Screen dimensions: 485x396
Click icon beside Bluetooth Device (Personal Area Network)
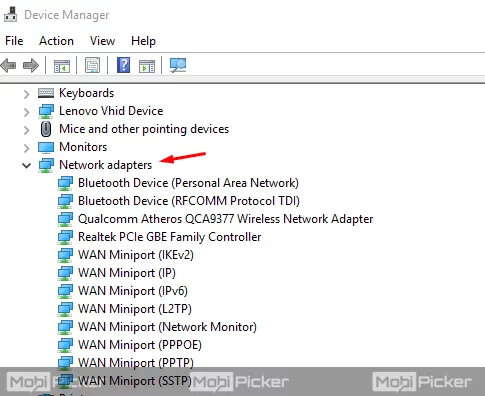pos(65,183)
